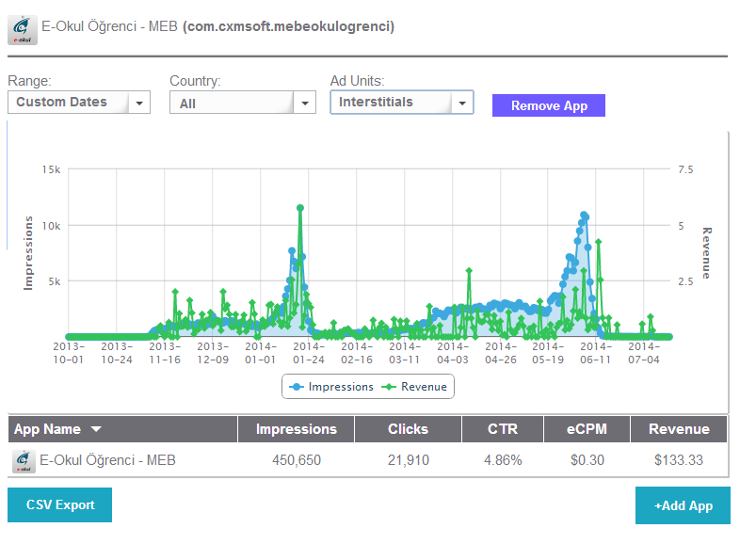This screenshot has width=756, height=560.
Task: Sort table by eCPM column header
Action: coord(587,429)
